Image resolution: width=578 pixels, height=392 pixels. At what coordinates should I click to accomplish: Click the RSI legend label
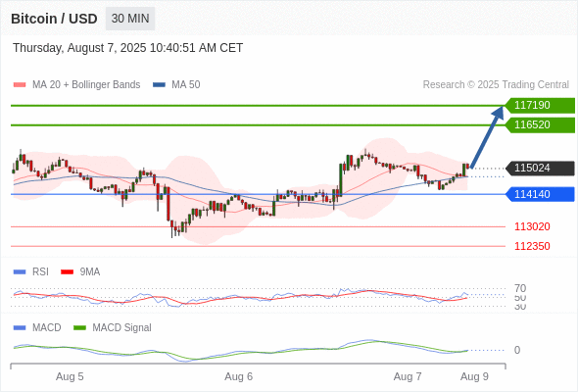(x=40, y=272)
